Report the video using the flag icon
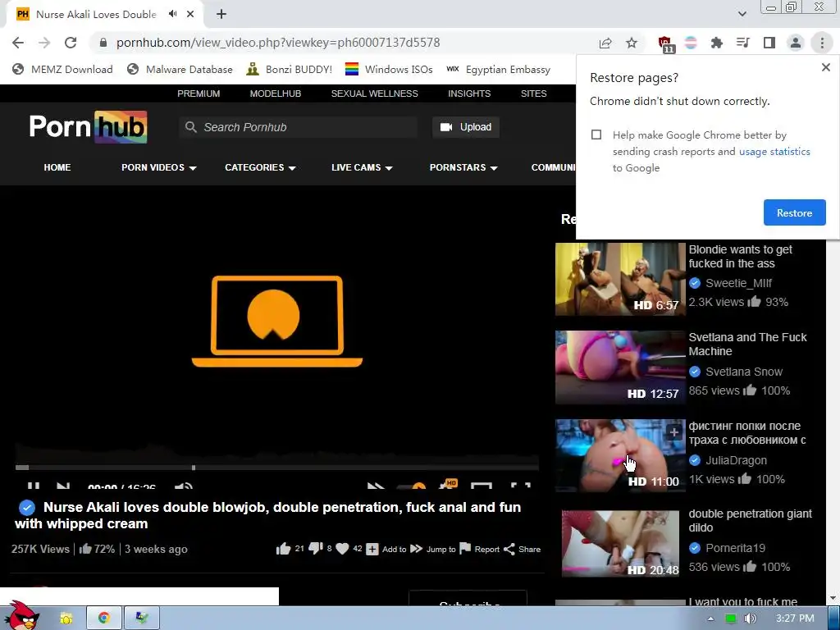The width and height of the screenshot is (840, 630). (465, 549)
